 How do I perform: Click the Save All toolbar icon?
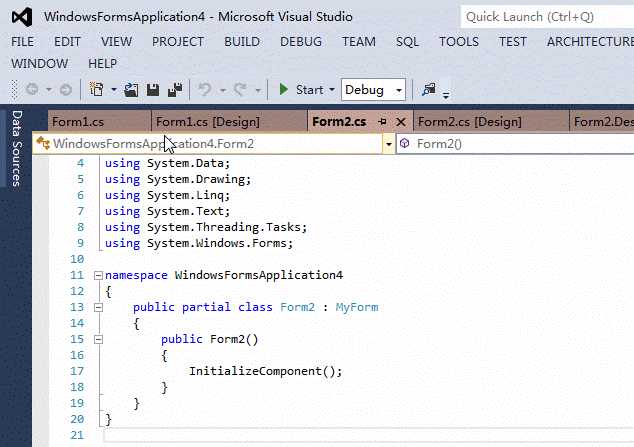point(175,89)
